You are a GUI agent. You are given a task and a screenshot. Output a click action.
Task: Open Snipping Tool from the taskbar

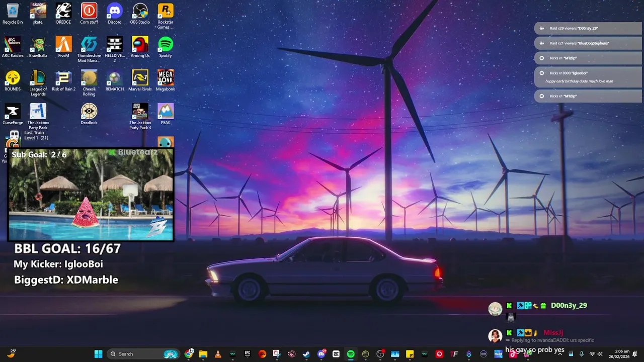point(276,354)
